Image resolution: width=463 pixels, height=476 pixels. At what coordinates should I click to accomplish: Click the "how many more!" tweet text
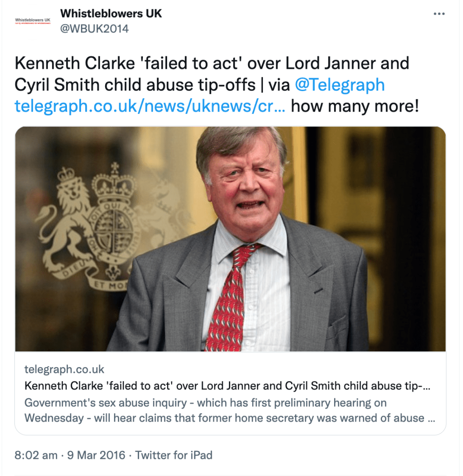point(355,106)
